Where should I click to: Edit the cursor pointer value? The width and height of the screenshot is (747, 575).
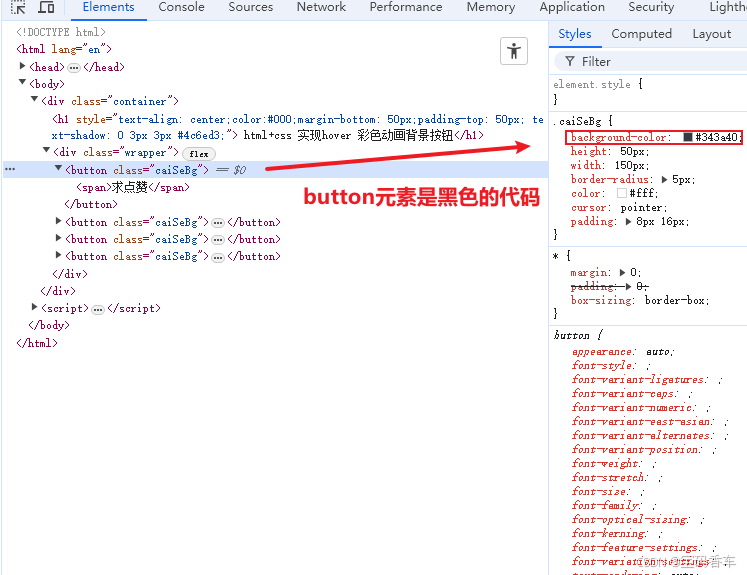click(x=644, y=208)
